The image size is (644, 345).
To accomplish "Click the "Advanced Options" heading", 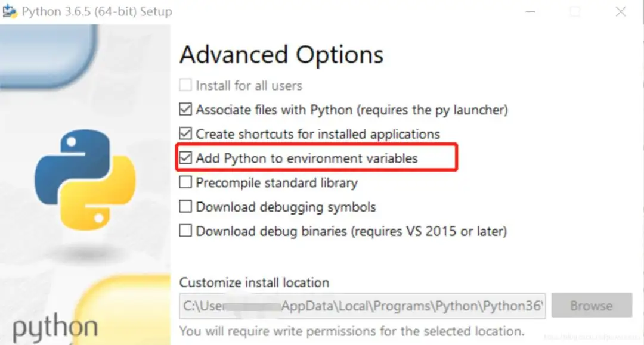I will pos(281,54).
